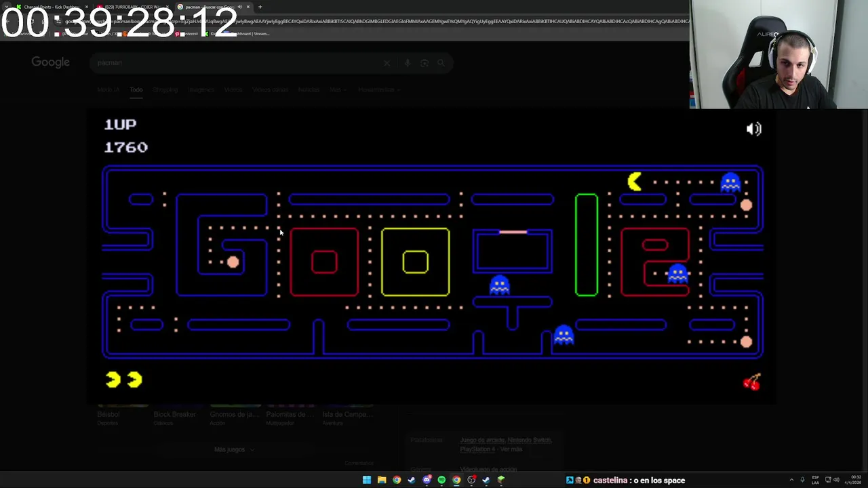Switch to Noticias results tab
Screen dimensions: 868x488
[309, 89]
